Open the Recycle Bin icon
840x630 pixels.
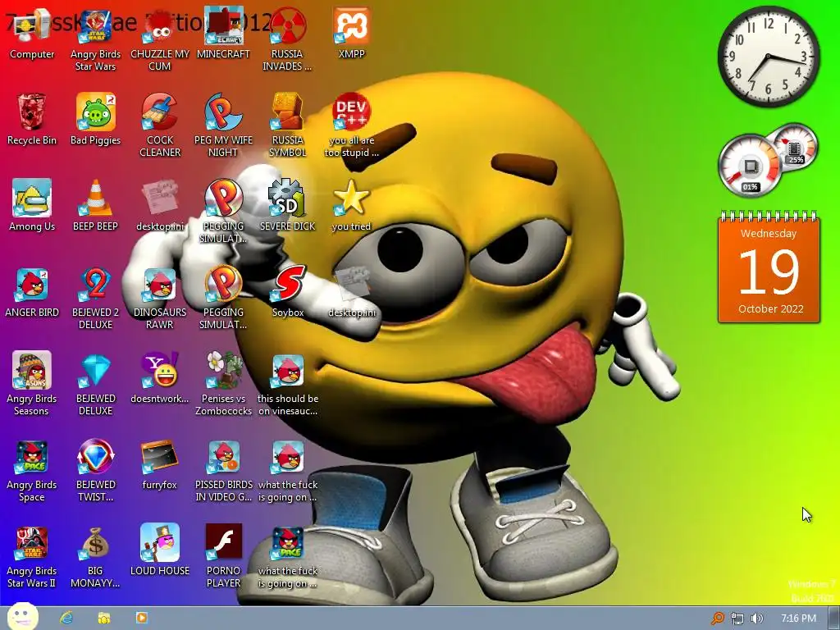coord(32,120)
